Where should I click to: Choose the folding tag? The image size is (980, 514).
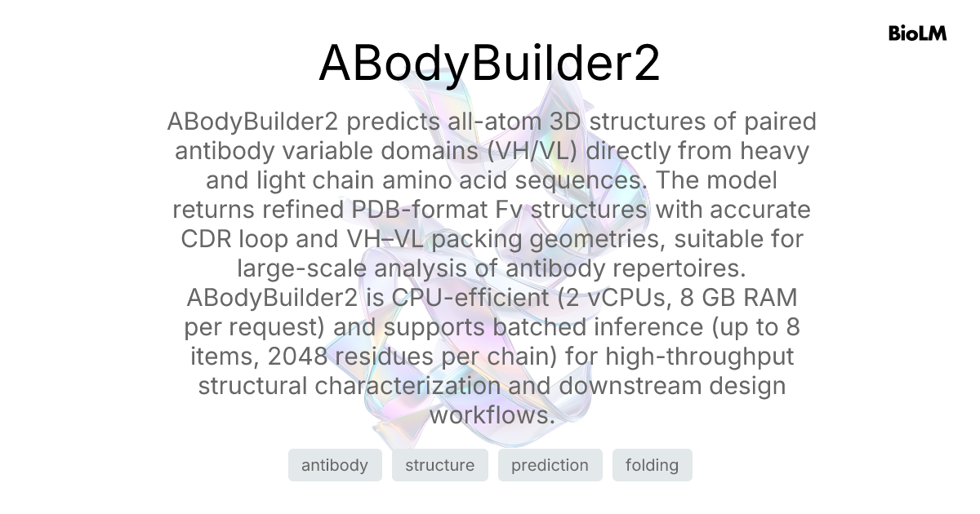pos(652,465)
